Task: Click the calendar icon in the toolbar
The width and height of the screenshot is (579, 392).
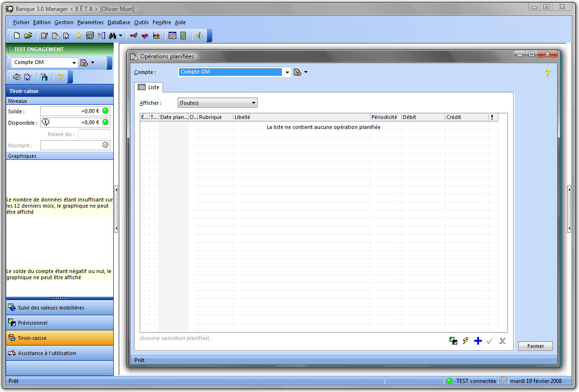Action: (172, 36)
